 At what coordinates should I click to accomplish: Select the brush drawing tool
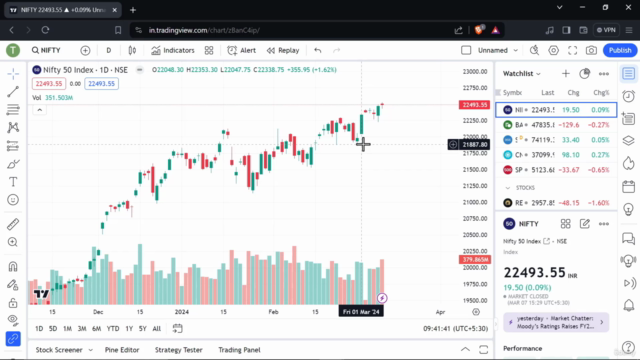point(13,164)
